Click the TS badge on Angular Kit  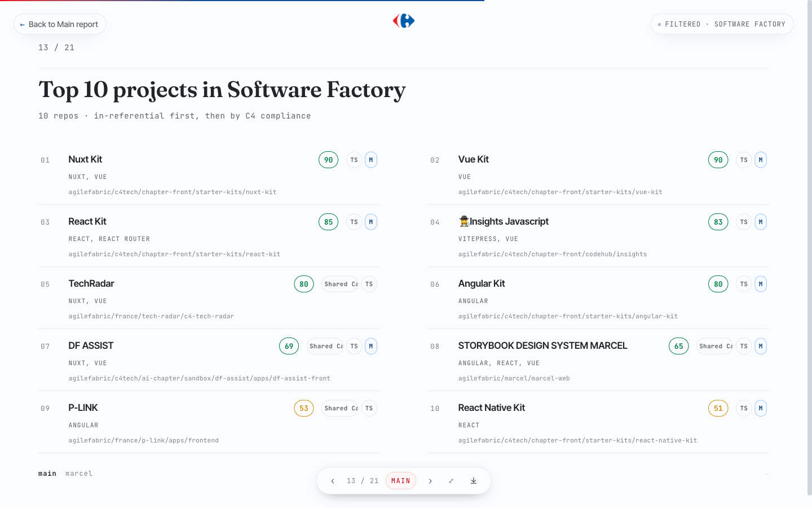pos(744,284)
